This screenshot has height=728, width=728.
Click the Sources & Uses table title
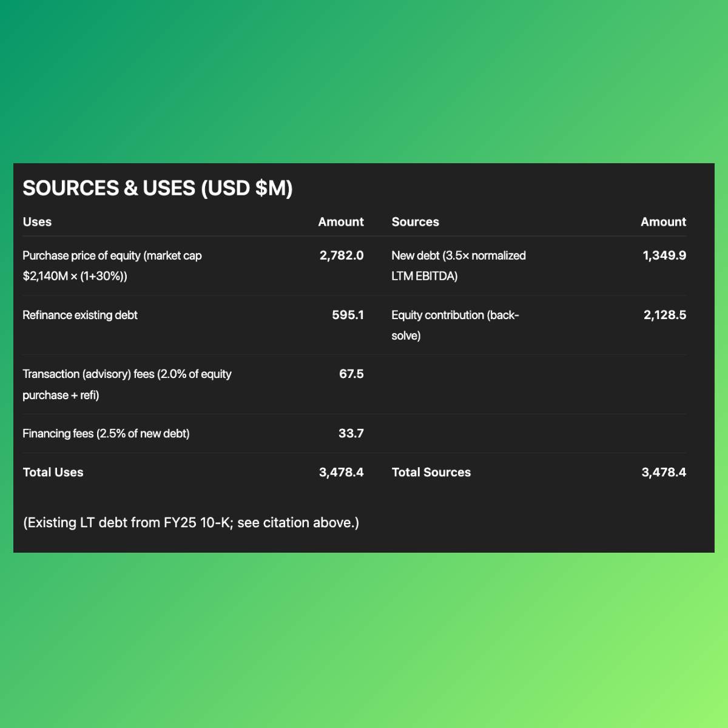click(158, 188)
